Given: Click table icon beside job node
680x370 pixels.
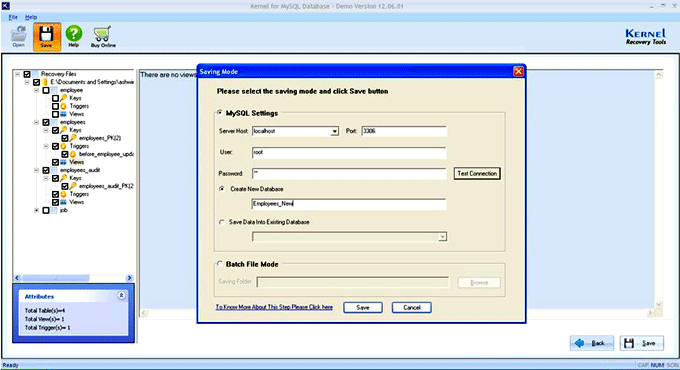Looking at the screenshot, I should (54, 210).
